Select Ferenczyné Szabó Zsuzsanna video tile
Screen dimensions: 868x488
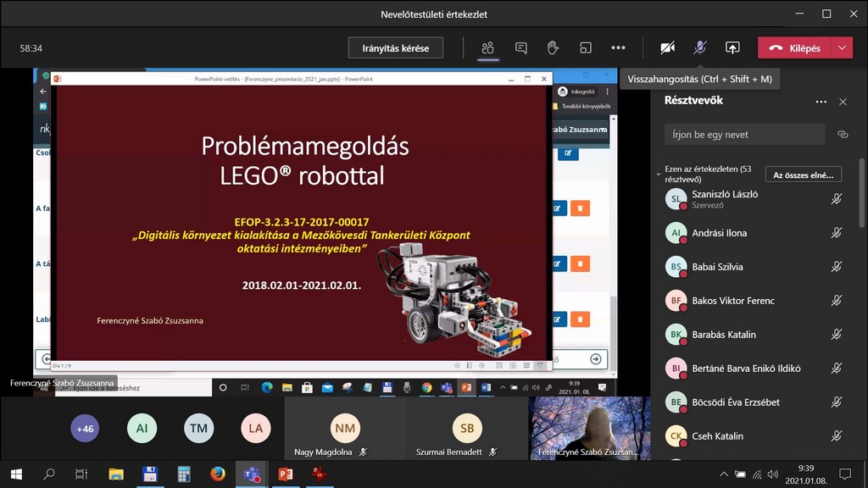pos(590,428)
